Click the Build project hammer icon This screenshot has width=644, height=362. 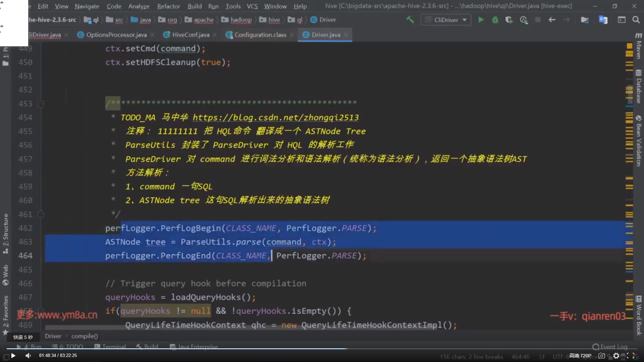[410, 20]
